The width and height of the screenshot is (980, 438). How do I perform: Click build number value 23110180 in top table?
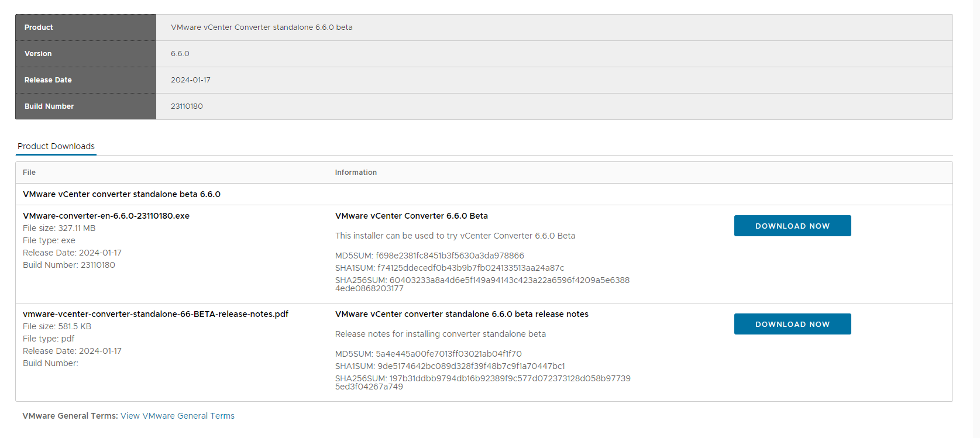tap(187, 106)
